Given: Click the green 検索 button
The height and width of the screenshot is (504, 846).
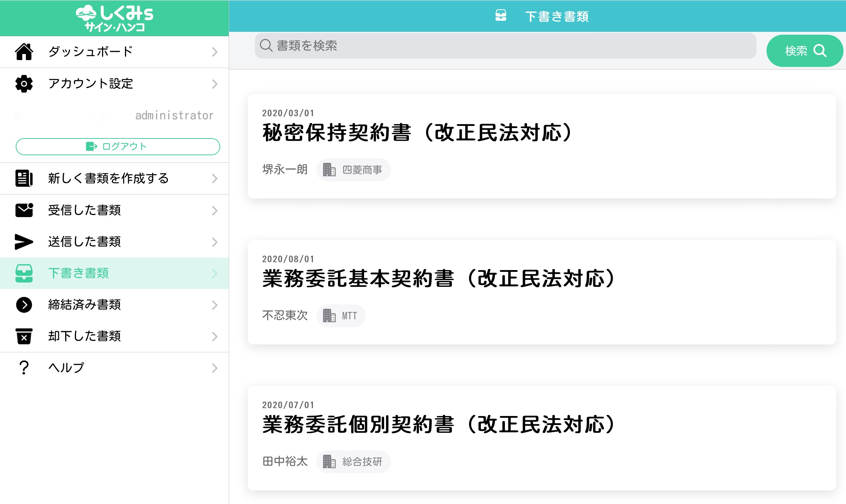Looking at the screenshot, I should coord(804,51).
